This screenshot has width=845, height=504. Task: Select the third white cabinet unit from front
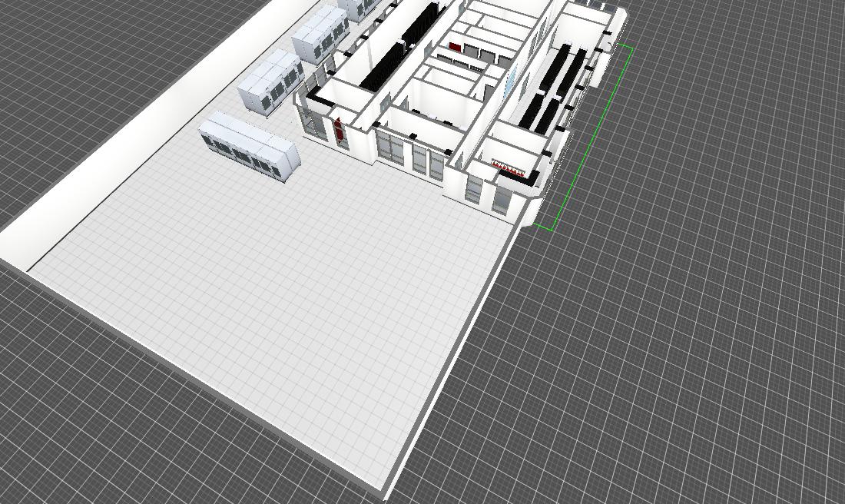click(x=320, y=38)
